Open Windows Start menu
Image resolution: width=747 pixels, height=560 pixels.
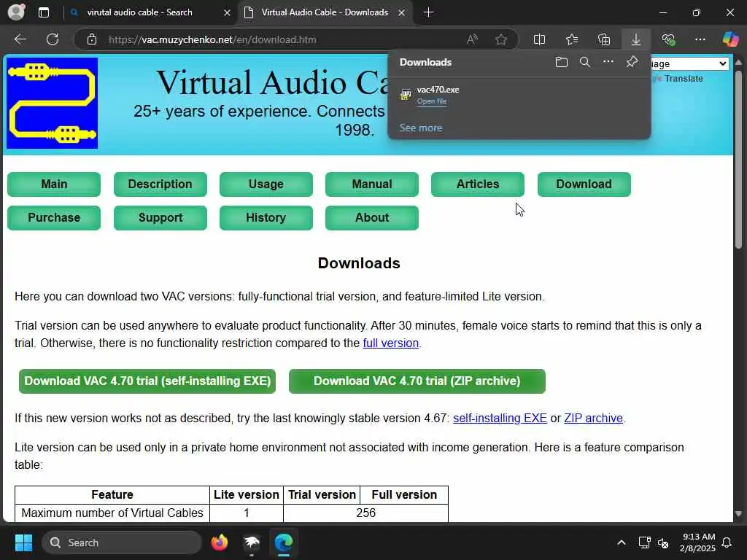pos(23,542)
